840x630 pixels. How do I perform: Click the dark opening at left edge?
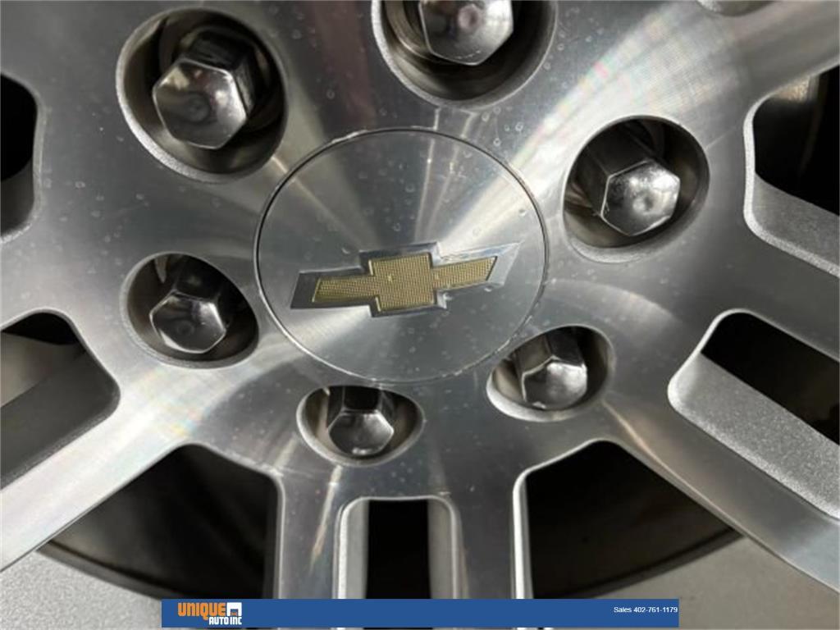coord(16,156)
